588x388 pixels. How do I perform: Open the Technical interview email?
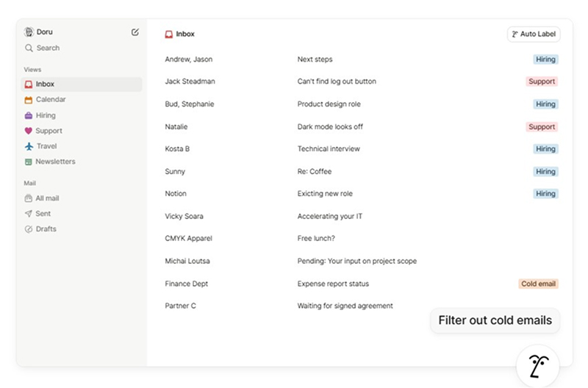pos(328,149)
